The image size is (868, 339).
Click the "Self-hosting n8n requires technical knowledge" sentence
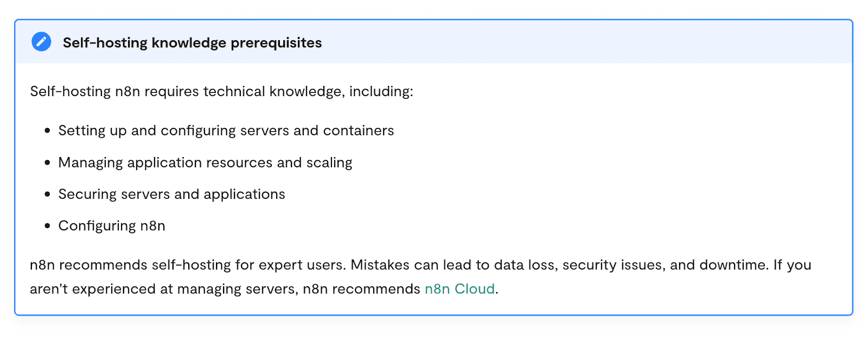(x=221, y=91)
